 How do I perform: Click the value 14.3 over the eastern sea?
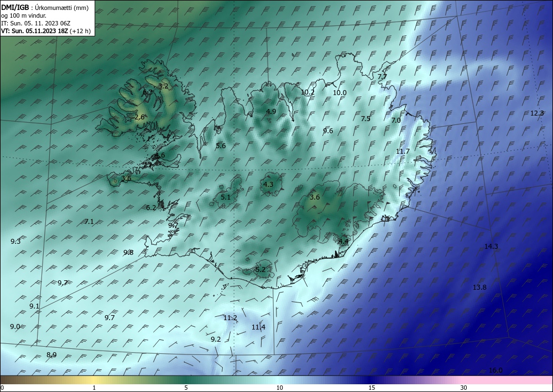coord(491,247)
